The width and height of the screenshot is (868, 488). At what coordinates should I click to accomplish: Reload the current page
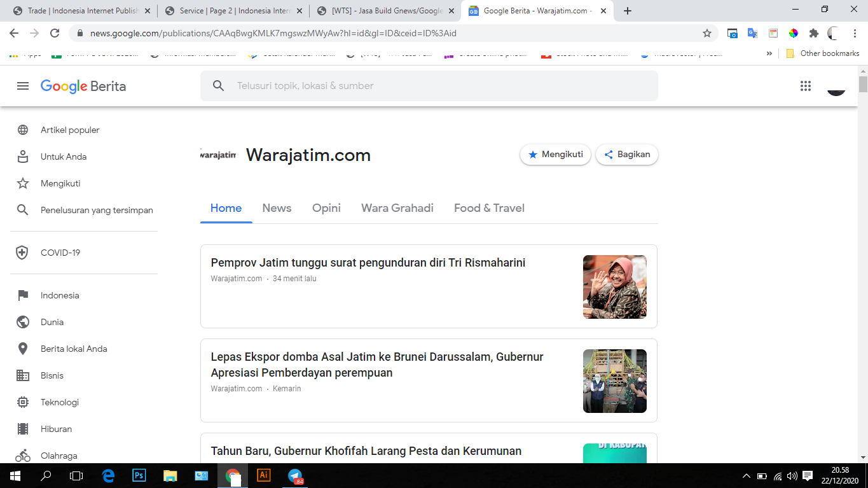(x=55, y=33)
